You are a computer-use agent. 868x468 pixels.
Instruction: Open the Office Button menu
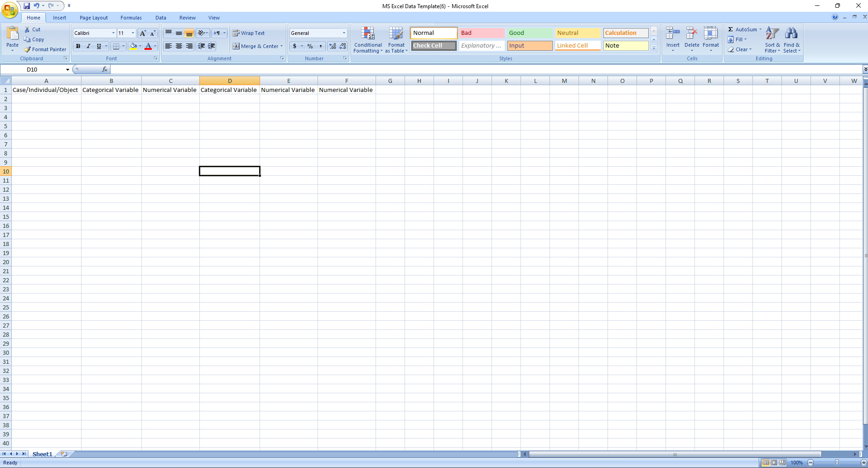[x=10, y=9]
